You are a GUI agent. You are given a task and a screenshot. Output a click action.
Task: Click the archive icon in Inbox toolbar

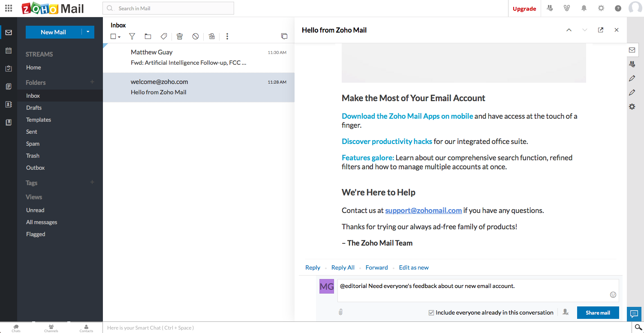click(211, 36)
